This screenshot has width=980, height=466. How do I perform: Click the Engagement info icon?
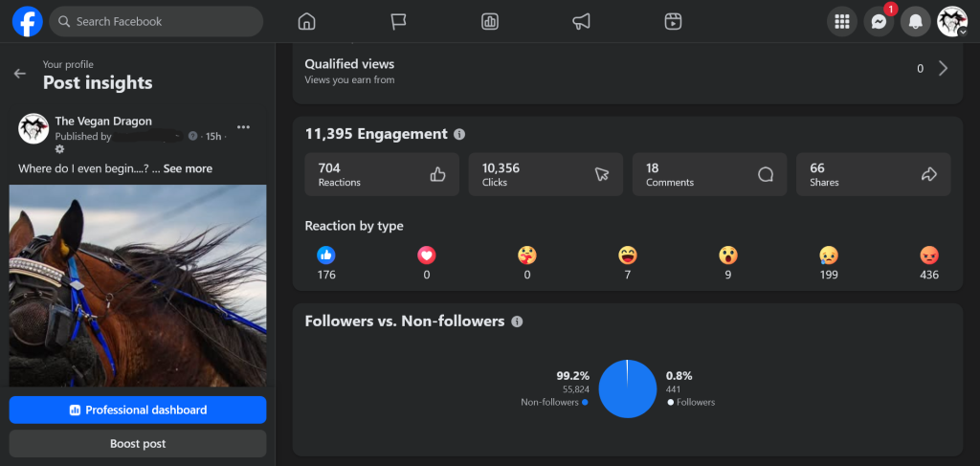click(x=459, y=134)
